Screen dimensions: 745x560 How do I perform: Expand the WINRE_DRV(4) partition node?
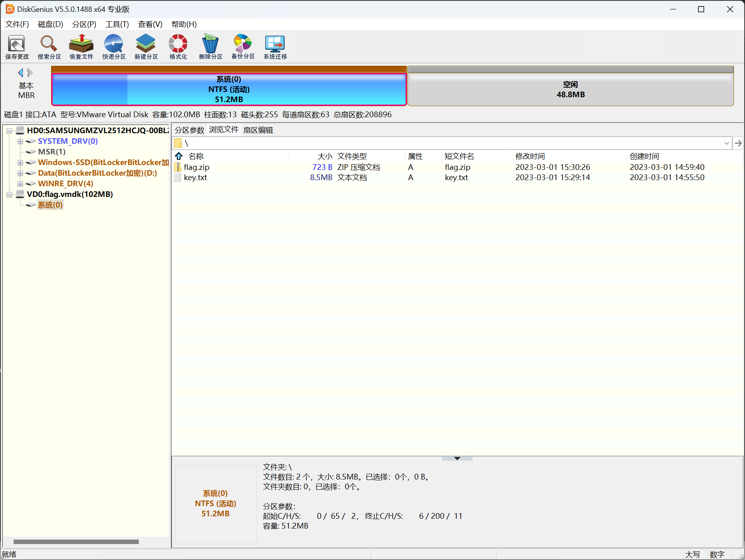pyautogui.click(x=20, y=184)
